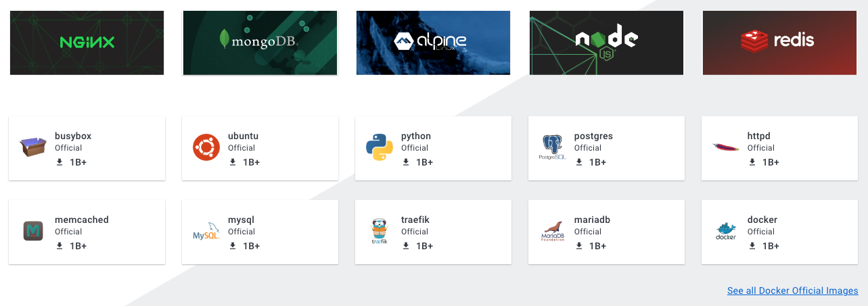The width and height of the screenshot is (868, 306).
Task: Click 1B+ download count for docker
Action: coord(771,246)
